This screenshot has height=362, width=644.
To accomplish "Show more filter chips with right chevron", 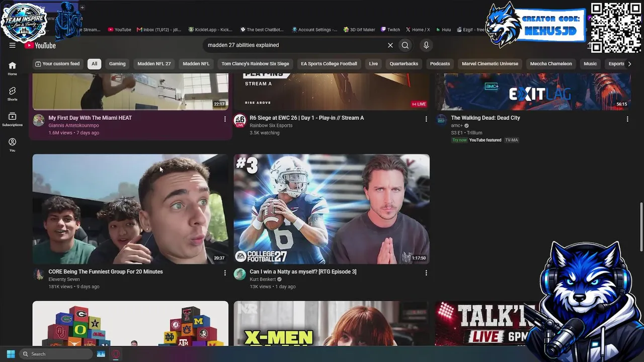I will [x=629, y=64].
